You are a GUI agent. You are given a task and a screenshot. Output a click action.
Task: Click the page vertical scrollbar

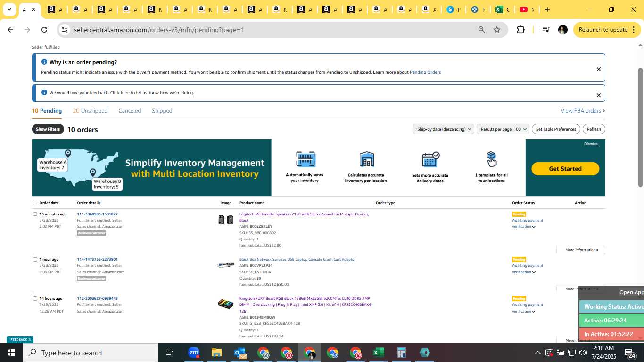pyautogui.click(x=641, y=127)
